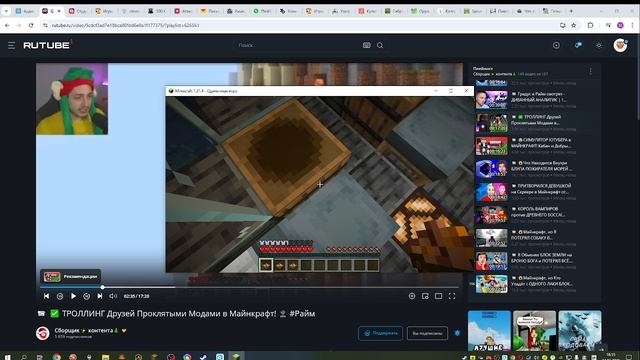Play the RUTUBE video
The height and width of the screenshot is (360, 640).
tap(73, 296)
